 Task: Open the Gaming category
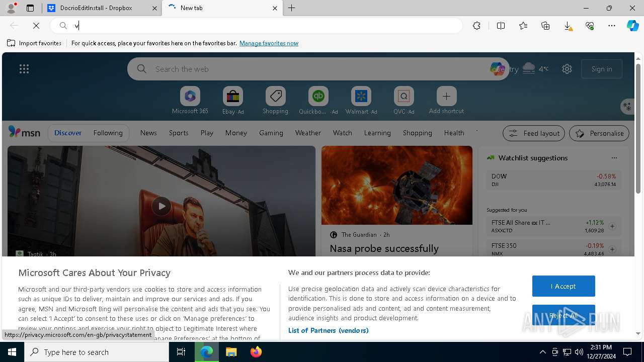pos(271,133)
